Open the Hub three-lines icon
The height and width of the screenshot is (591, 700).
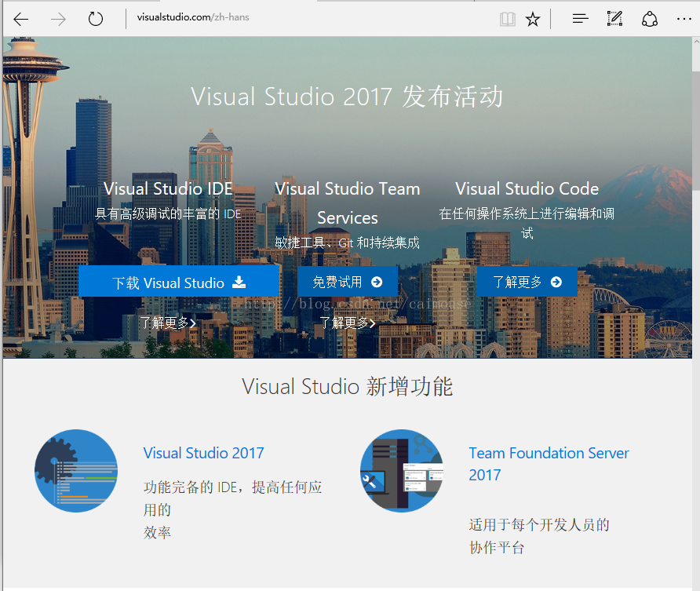coord(581,19)
